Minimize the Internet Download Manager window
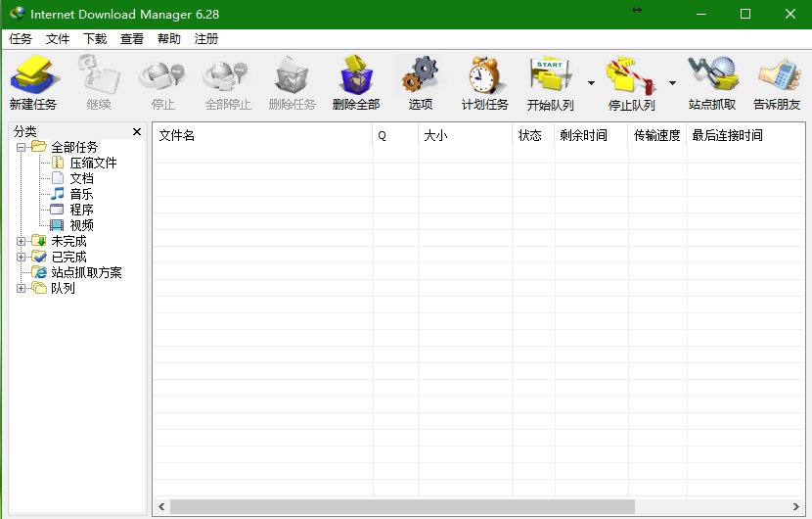Image resolution: width=812 pixels, height=519 pixels. click(x=701, y=14)
